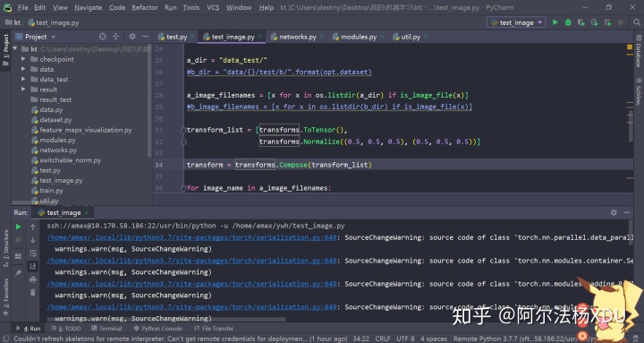
Task: Clear console with trash icon
Action: [x=33, y=293]
